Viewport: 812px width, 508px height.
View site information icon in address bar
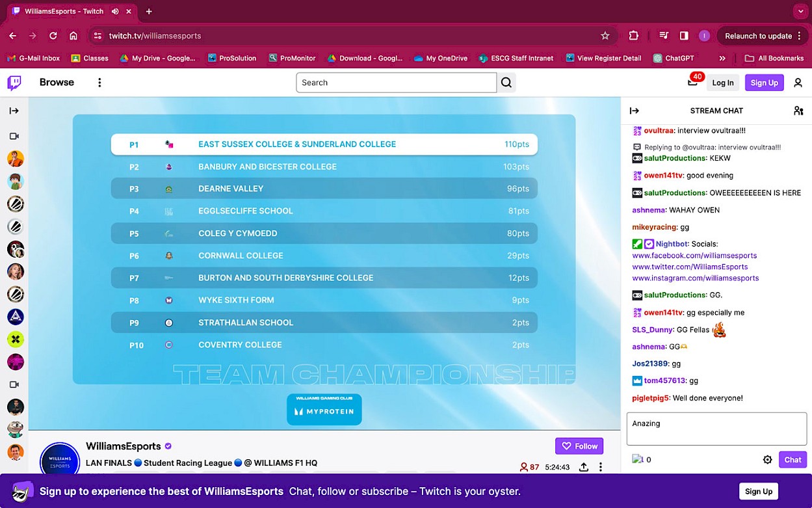coord(98,36)
